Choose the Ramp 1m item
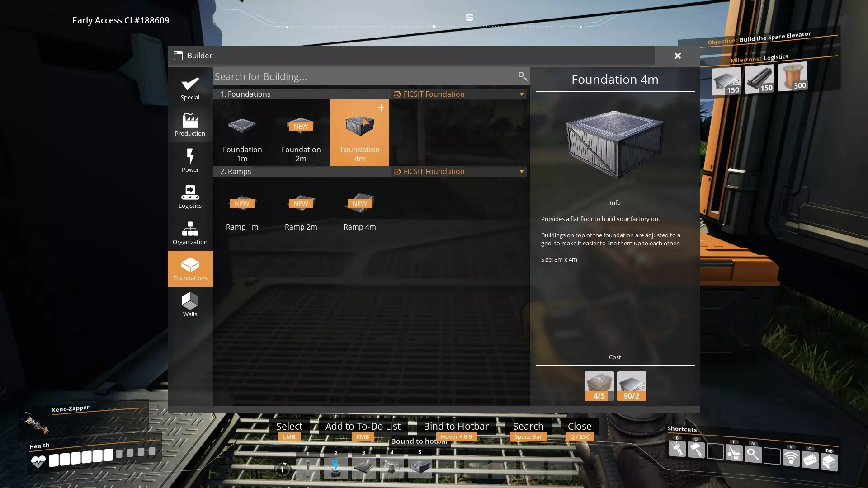The width and height of the screenshot is (868, 488). (242, 204)
